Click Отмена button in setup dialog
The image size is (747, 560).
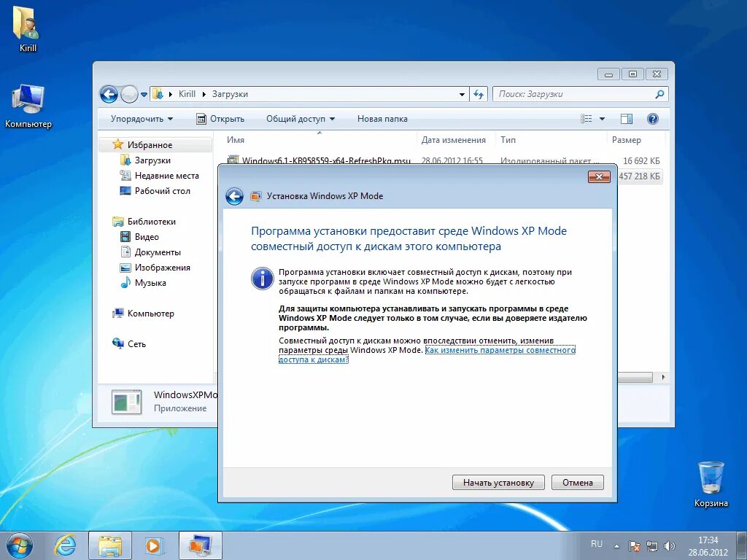click(x=578, y=483)
